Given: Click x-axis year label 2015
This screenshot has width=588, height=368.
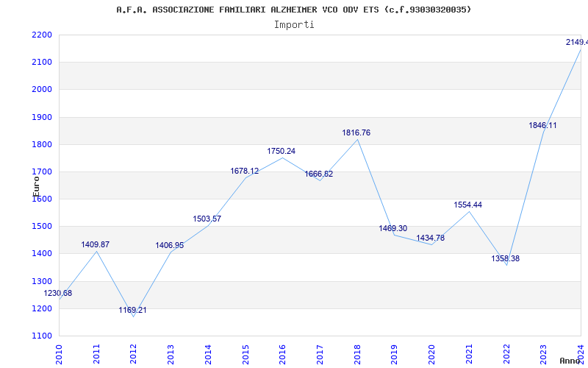Looking at the screenshot, I should (245, 354).
